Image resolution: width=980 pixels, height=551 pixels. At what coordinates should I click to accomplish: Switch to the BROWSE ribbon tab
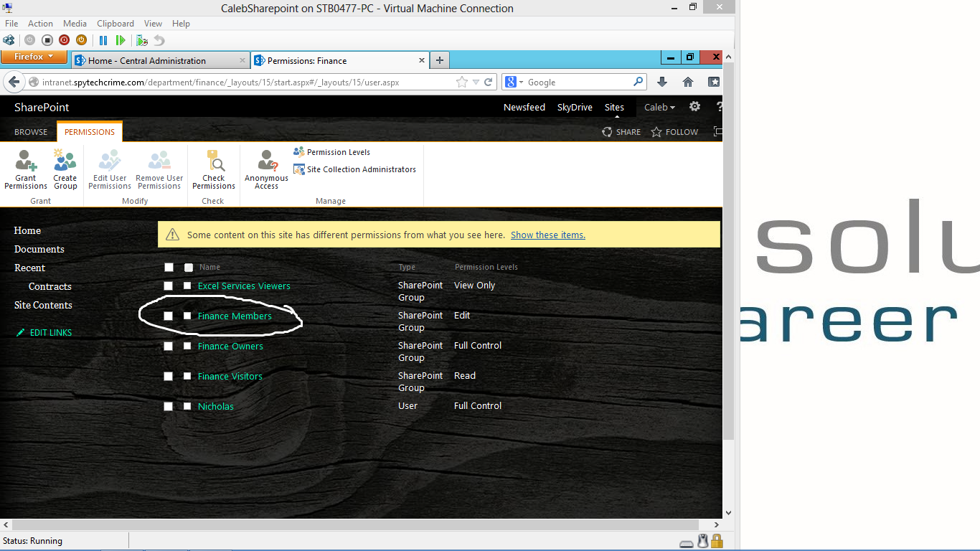point(31,132)
